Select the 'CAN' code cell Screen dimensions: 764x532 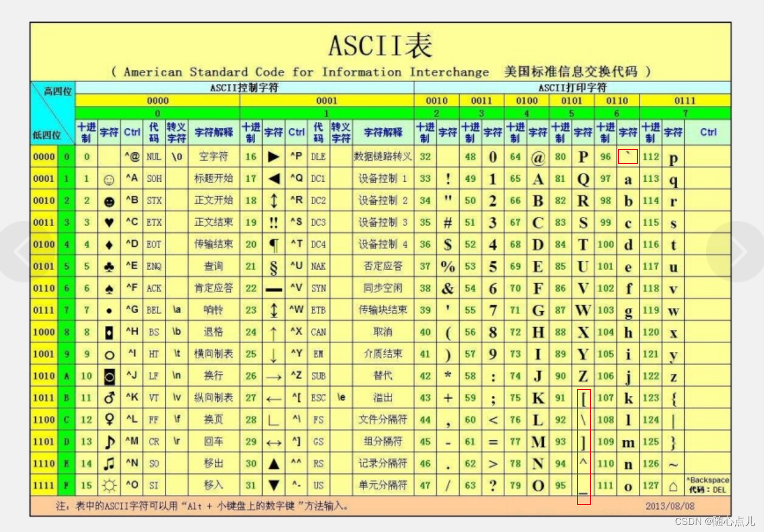(x=318, y=332)
